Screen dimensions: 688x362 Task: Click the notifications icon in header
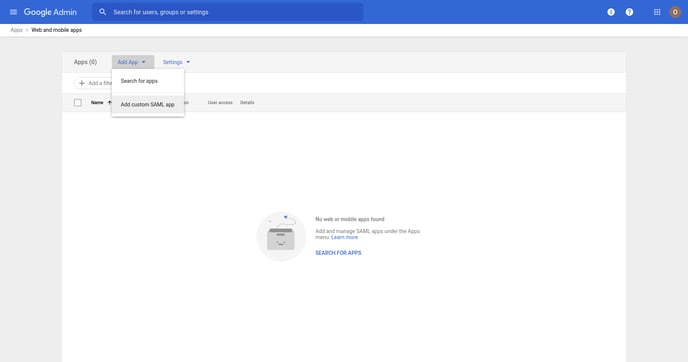point(611,12)
